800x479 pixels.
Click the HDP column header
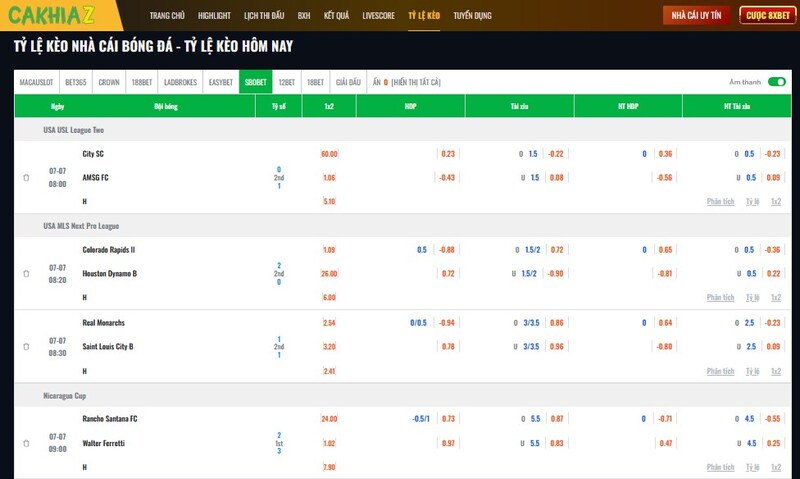[411, 106]
